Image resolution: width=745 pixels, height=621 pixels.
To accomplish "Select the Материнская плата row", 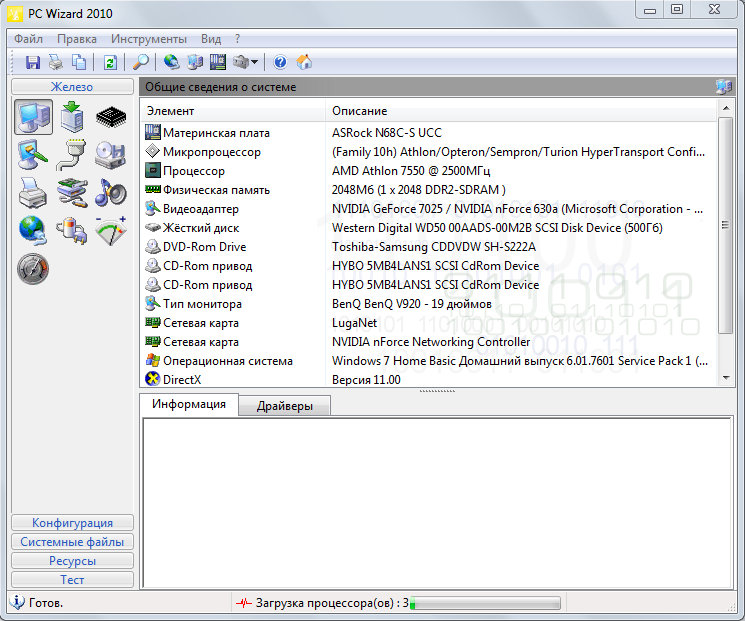I will [428, 133].
